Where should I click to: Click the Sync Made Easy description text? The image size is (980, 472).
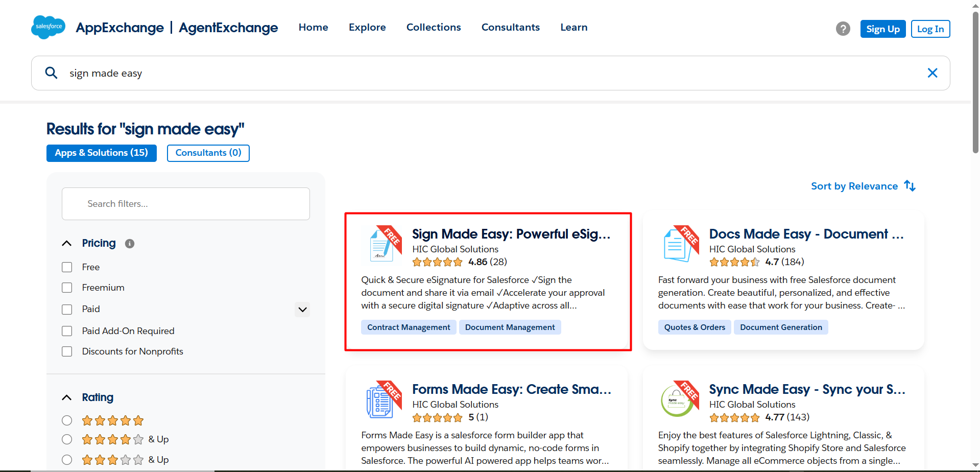tap(782, 448)
